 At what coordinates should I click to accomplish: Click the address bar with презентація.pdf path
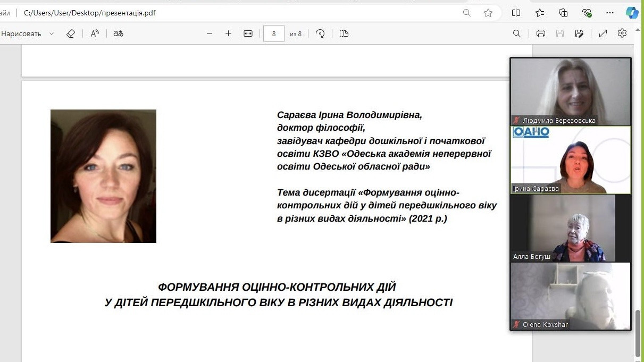pyautogui.click(x=213, y=13)
